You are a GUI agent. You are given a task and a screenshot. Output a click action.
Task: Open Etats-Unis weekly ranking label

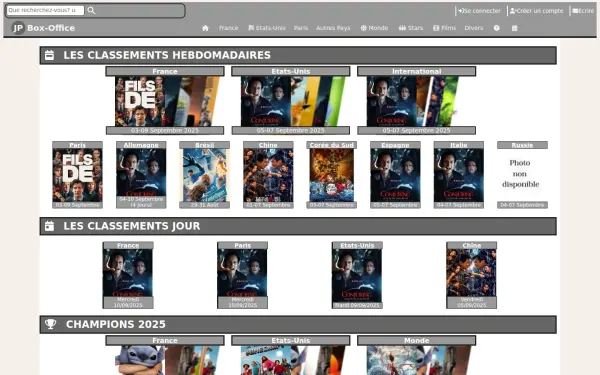[x=291, y=71]
